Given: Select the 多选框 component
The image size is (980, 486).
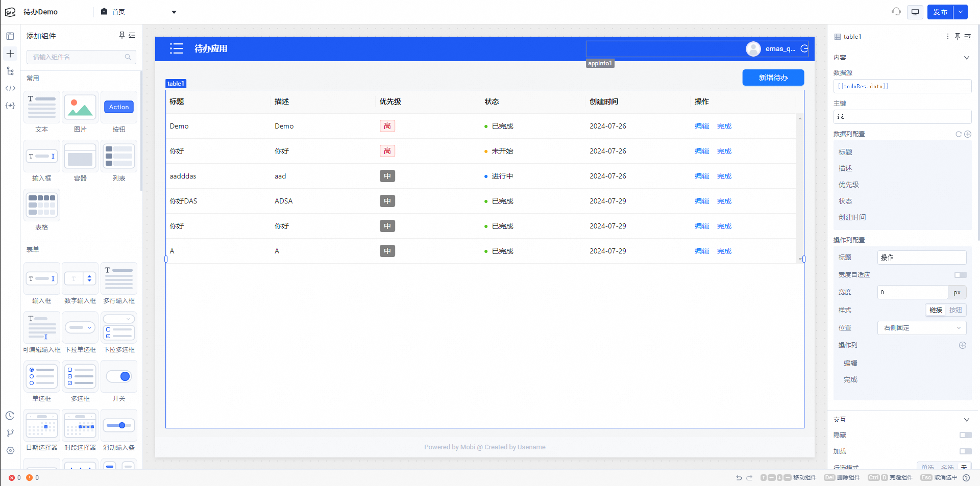Looking at the screenshot, I should click(80, 381).
